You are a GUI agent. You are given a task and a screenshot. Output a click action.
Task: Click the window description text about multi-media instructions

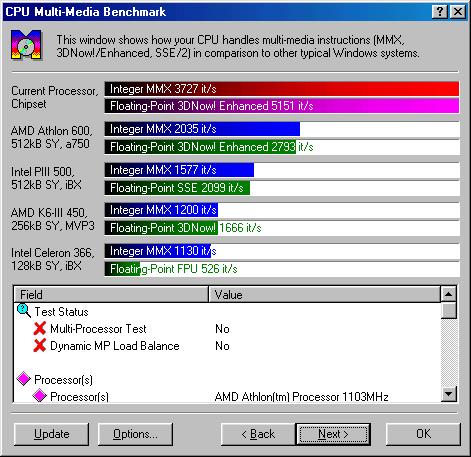238,46
